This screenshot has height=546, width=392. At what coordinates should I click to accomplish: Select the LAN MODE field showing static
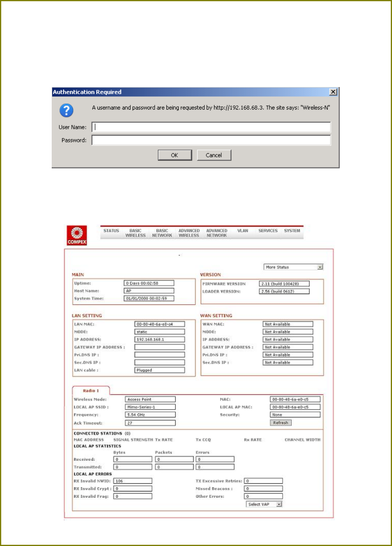160,332
